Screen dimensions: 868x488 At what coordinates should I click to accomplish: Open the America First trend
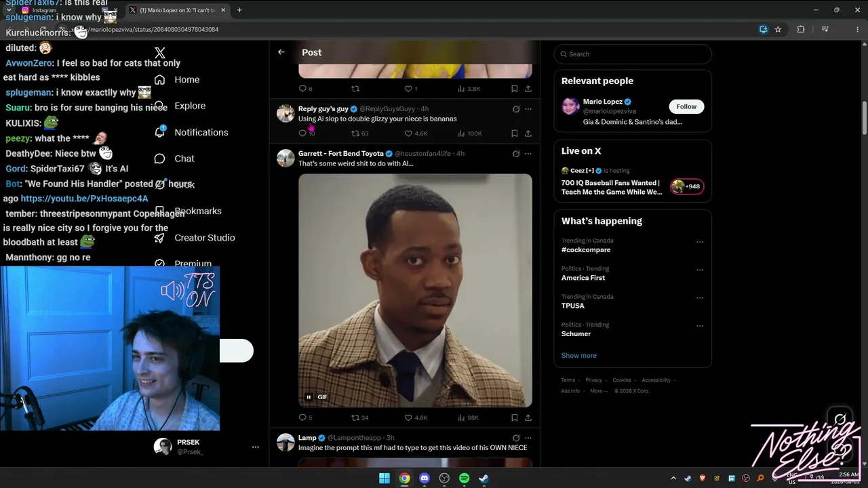583,278
